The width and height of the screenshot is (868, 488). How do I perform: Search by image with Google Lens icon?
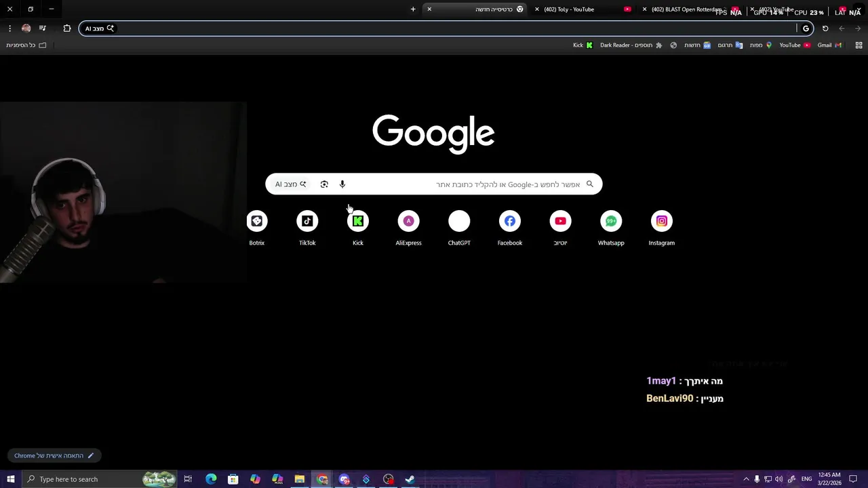[x=324, y=184]
